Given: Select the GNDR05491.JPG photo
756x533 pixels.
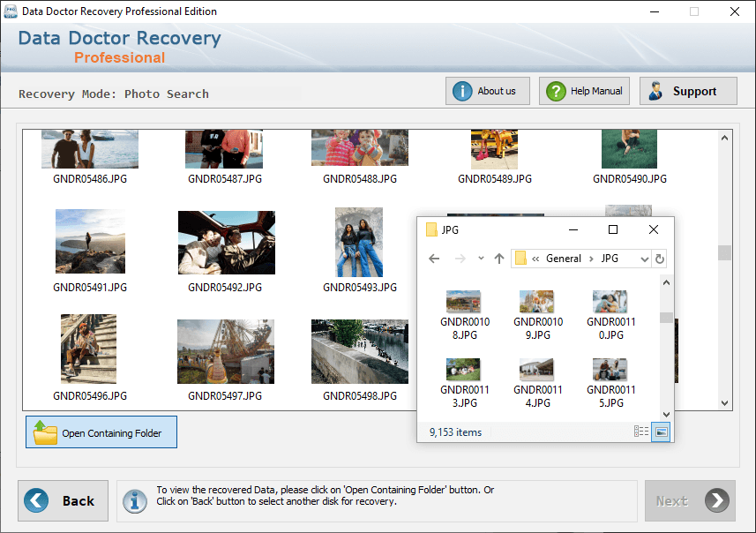Looking at the screenshot, I should 90,241.
